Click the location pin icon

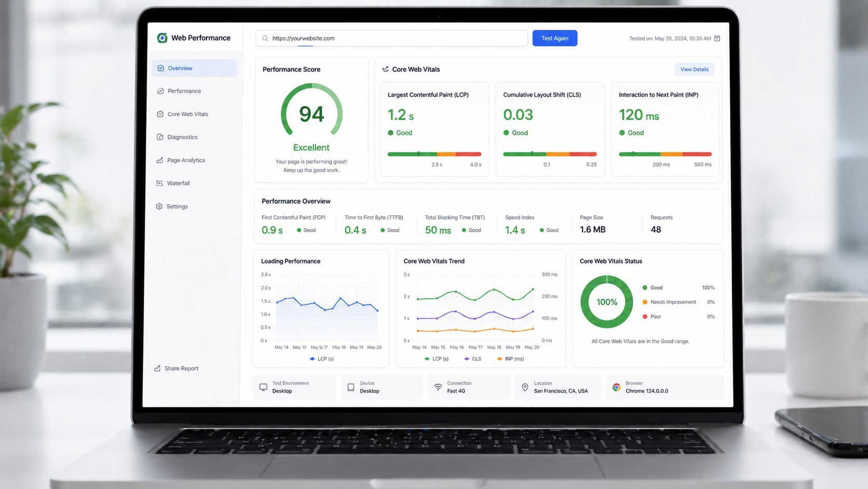(525, 387)
